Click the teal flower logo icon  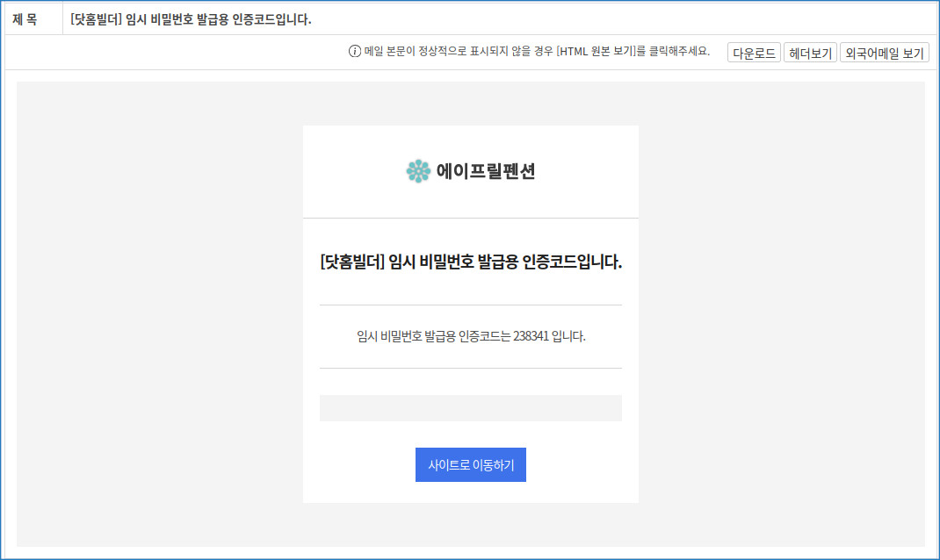(x=418, y=171)
